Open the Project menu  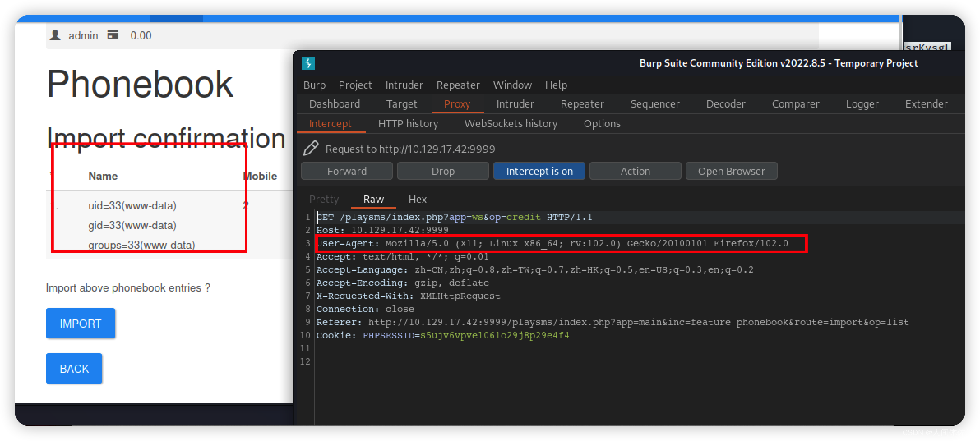tap(355, 85)
